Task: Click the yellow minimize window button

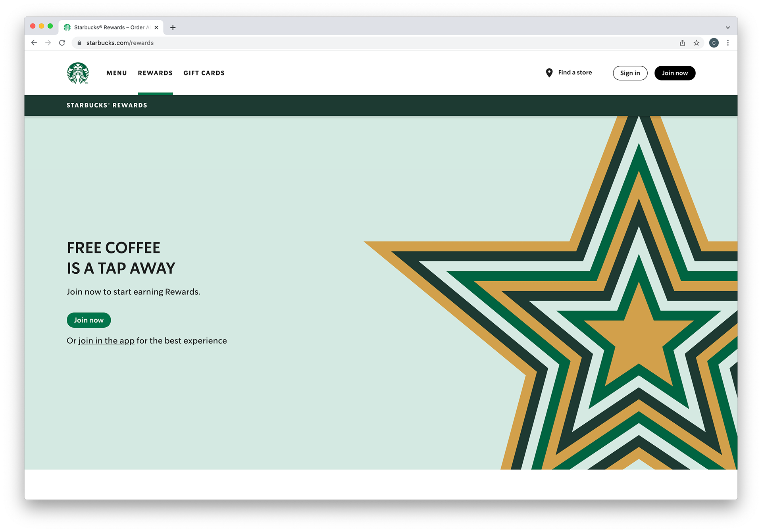Action: (42, 26)
